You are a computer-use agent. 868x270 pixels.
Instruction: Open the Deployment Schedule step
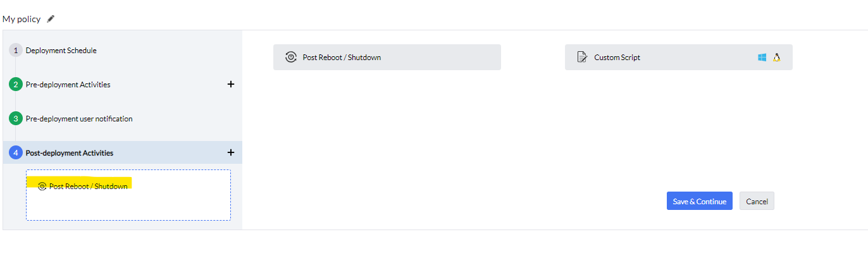click(61, 51)
